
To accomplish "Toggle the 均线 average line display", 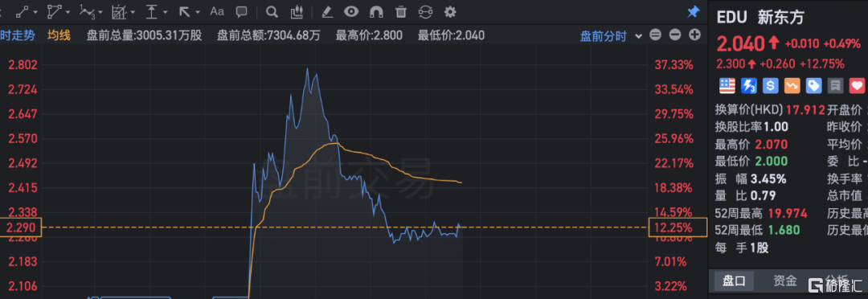I will (x=59, y=35).
